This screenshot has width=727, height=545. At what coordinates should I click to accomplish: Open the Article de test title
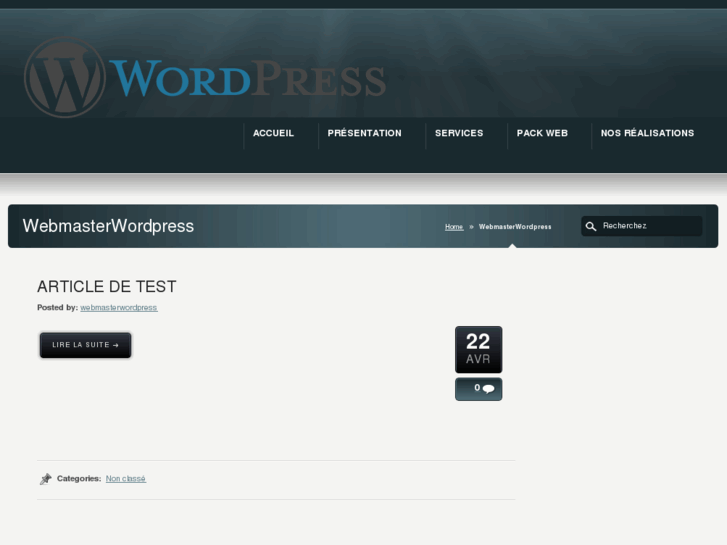tap(107, 287)
